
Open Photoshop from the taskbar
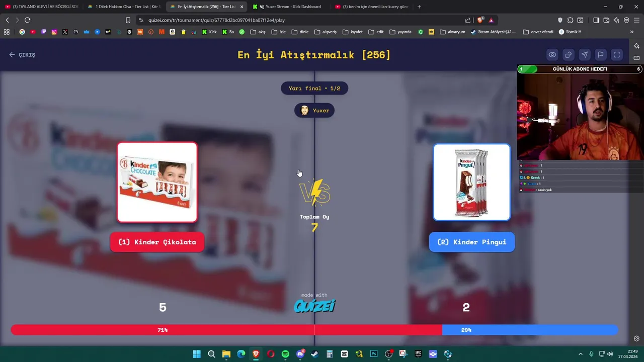tap(374, 354)
